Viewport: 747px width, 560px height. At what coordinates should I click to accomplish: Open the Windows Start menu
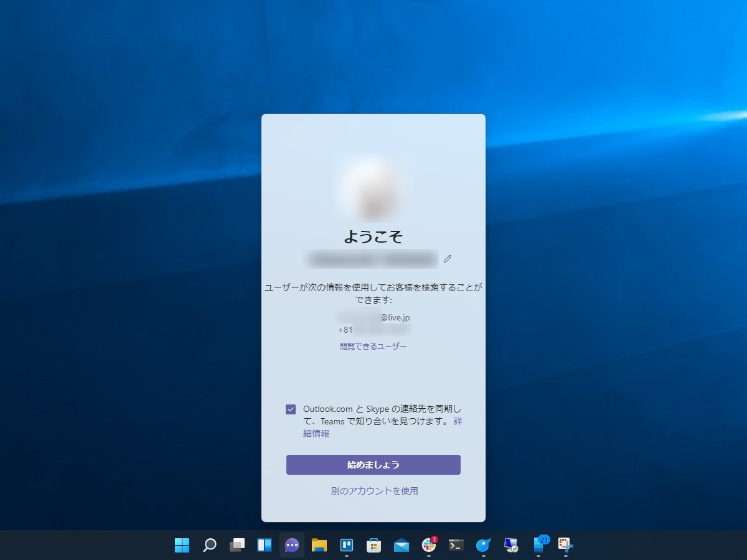[181, 544]
